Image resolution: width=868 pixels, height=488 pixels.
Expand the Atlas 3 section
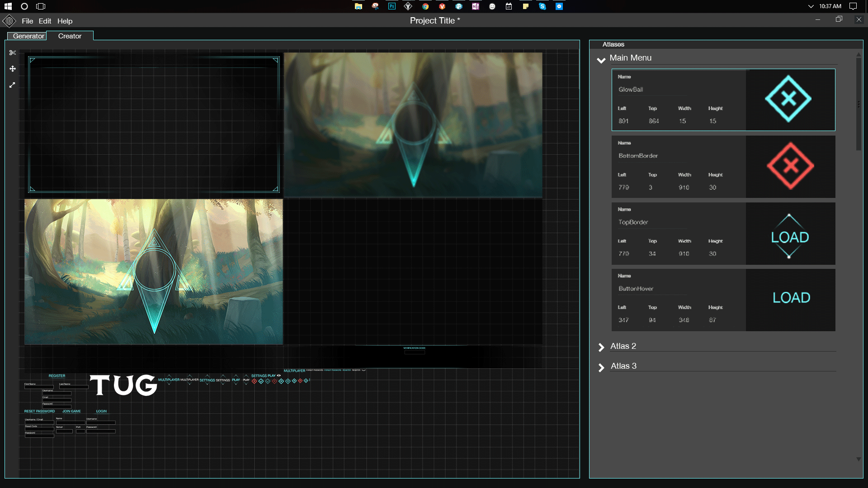coord(601,367)
